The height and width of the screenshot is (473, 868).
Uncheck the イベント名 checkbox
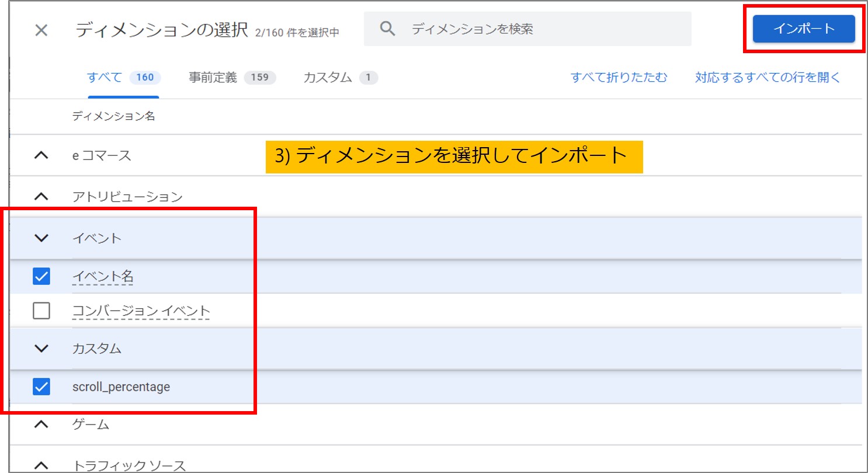click(41, 276)
